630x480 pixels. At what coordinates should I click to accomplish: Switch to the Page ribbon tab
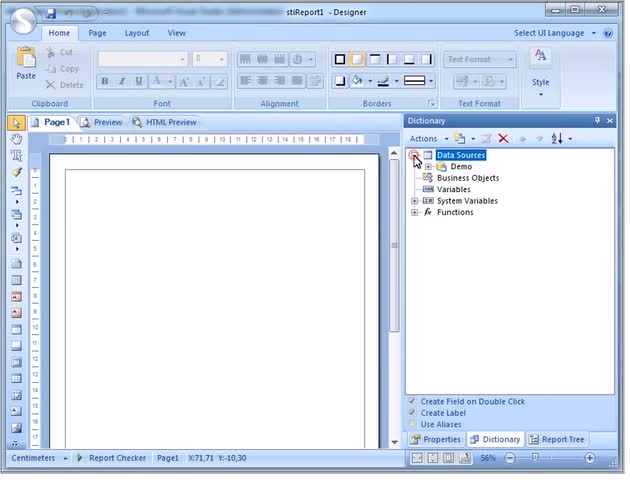[x=97, y=33]
